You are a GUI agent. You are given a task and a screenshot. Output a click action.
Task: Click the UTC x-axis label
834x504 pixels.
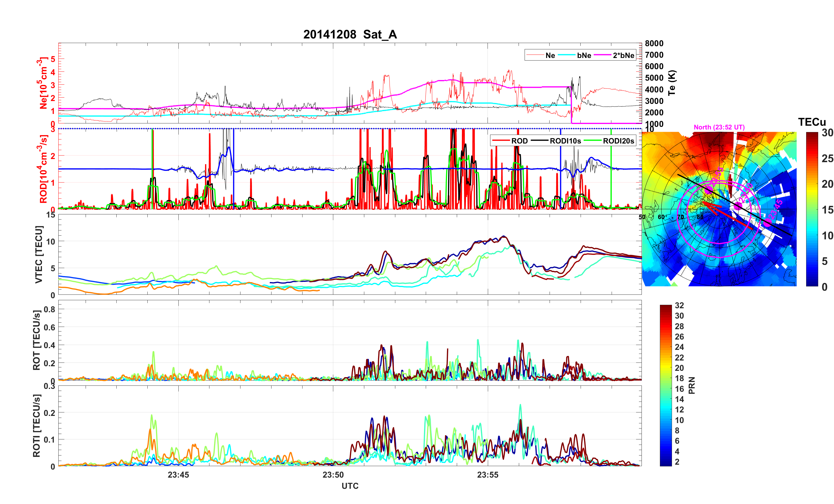(x=350, y=486)
